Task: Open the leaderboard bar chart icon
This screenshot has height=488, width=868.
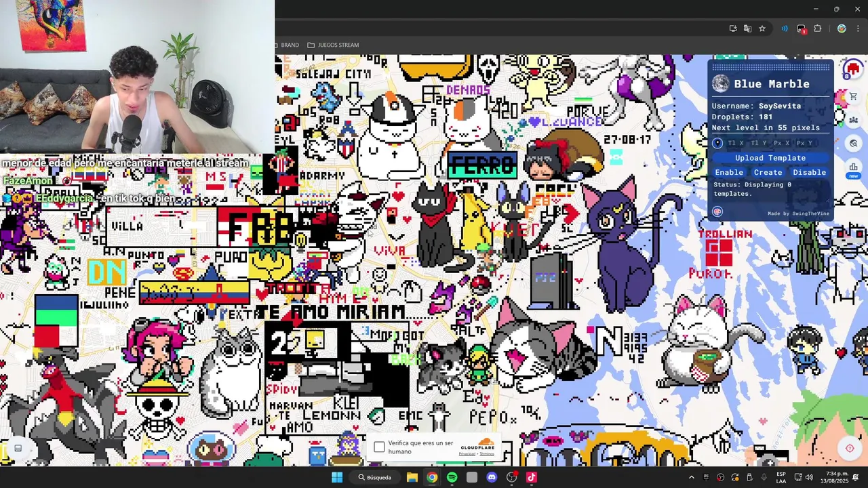Action: [853, 167]
